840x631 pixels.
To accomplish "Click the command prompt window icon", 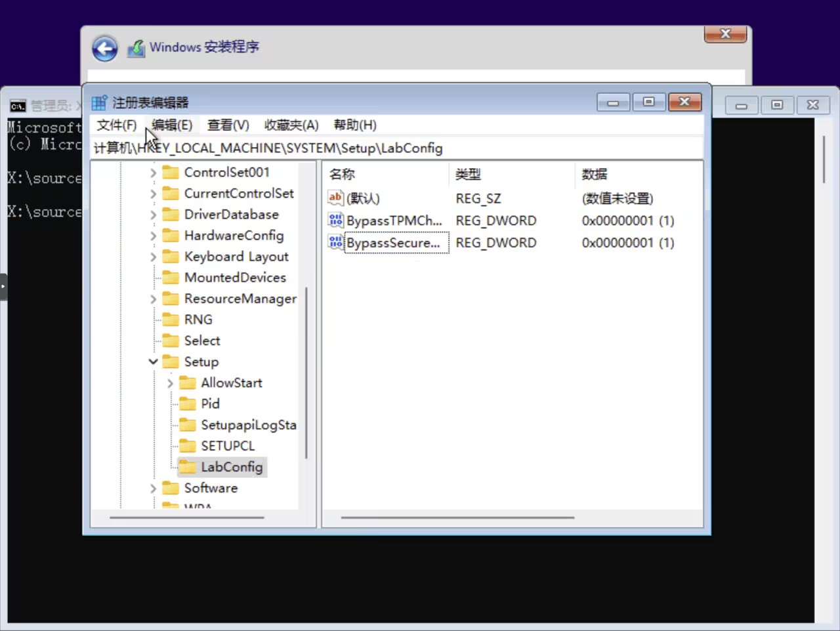I will point(18,106).
